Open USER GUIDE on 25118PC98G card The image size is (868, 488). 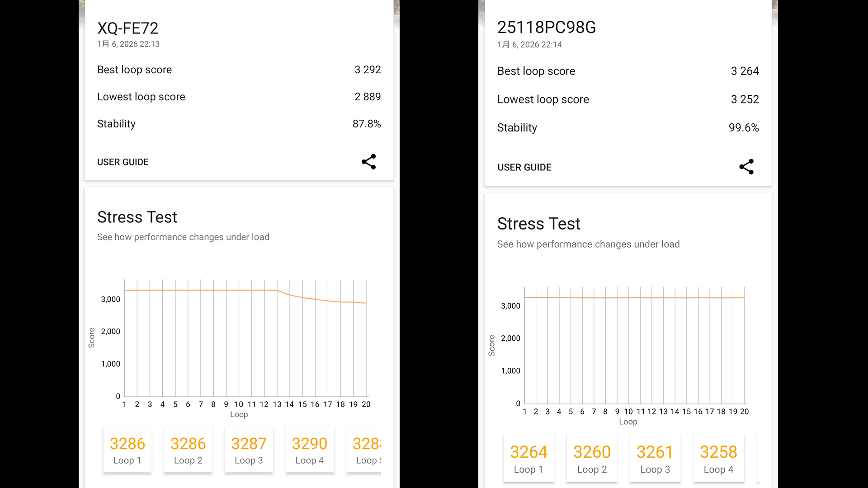click(x=524, y=168)
